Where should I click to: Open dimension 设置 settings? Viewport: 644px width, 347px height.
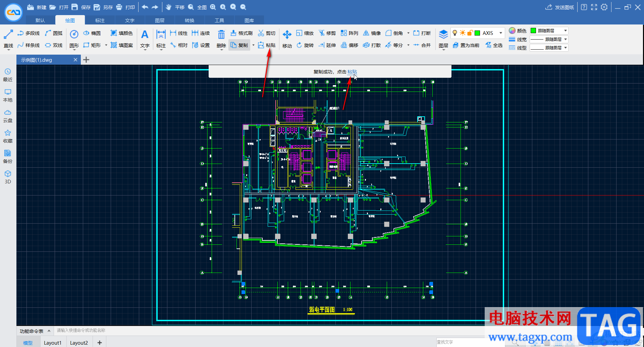point(201,45)
